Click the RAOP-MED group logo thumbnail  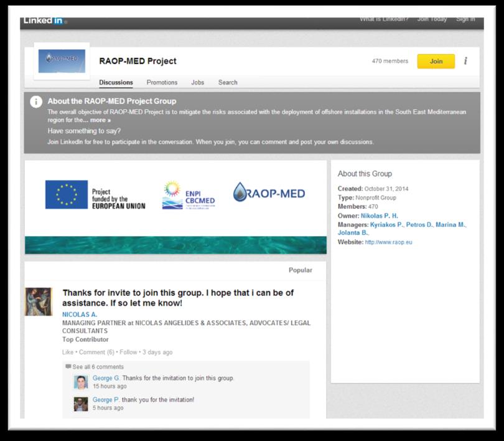[x=62, y=61]
